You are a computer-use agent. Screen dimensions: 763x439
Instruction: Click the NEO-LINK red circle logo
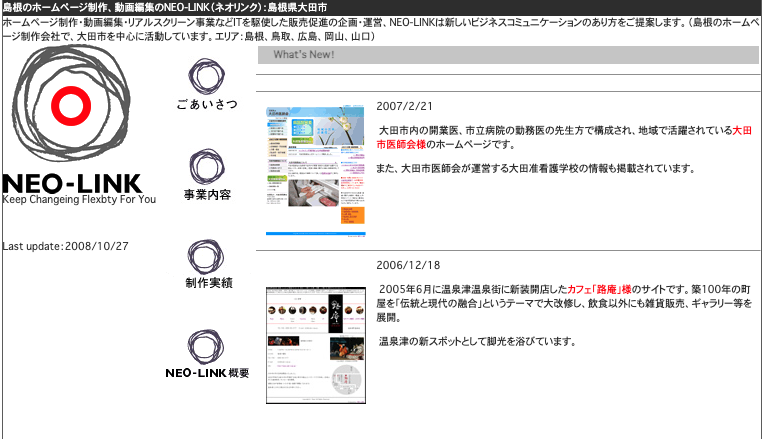(x=71, y=105)
